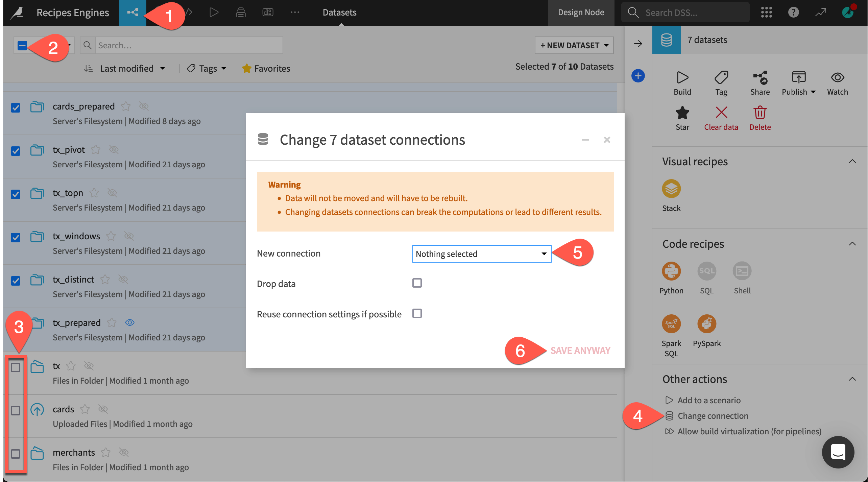Screen dimensions: 868x482
Task: Open the user profile avatar
Action: point(848,12)
